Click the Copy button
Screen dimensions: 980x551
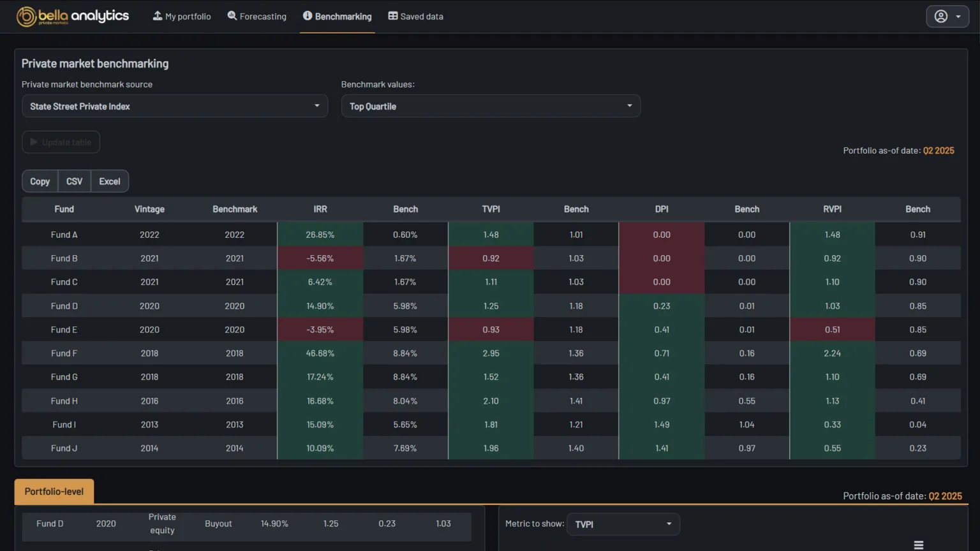click(40, 181)
